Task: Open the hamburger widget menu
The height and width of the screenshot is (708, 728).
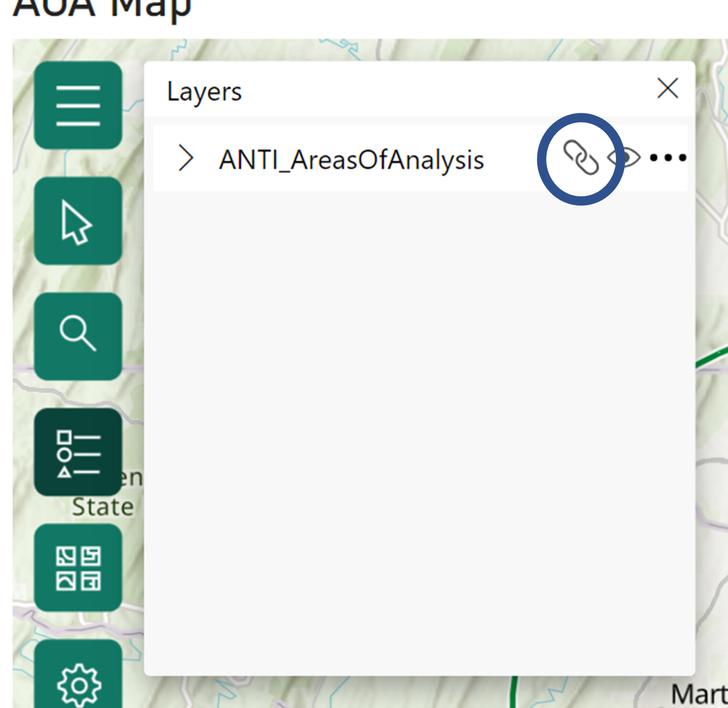Action: click(79, 104)
